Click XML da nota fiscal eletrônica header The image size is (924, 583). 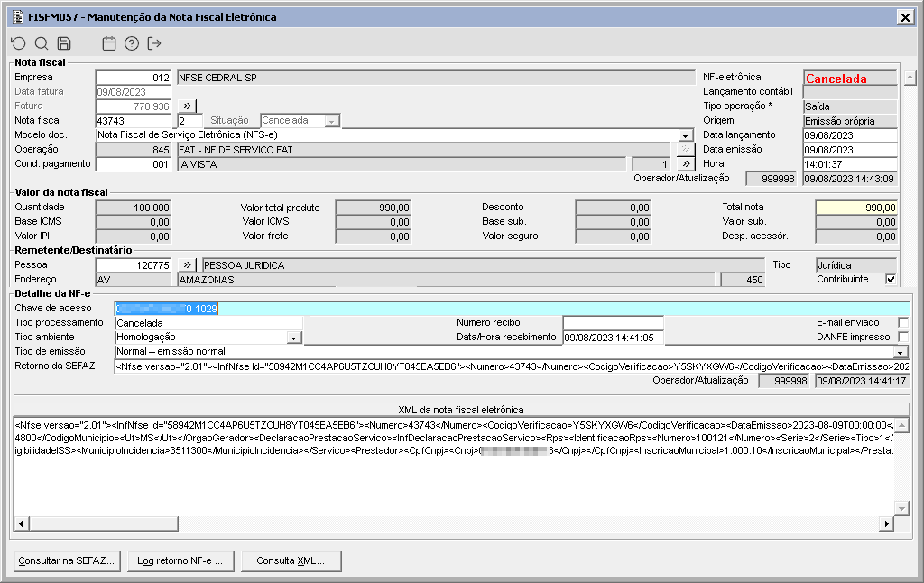click(x=461, y=410)
